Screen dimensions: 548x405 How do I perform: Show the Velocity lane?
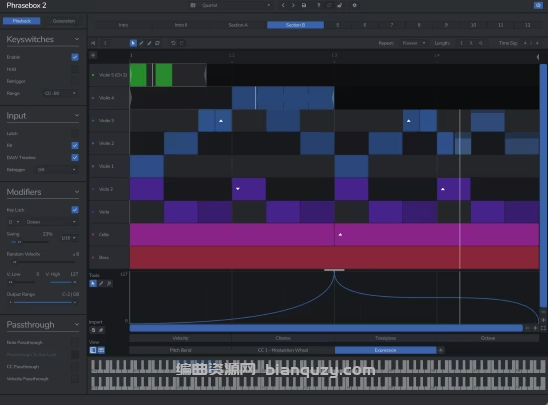coord(180,338)
